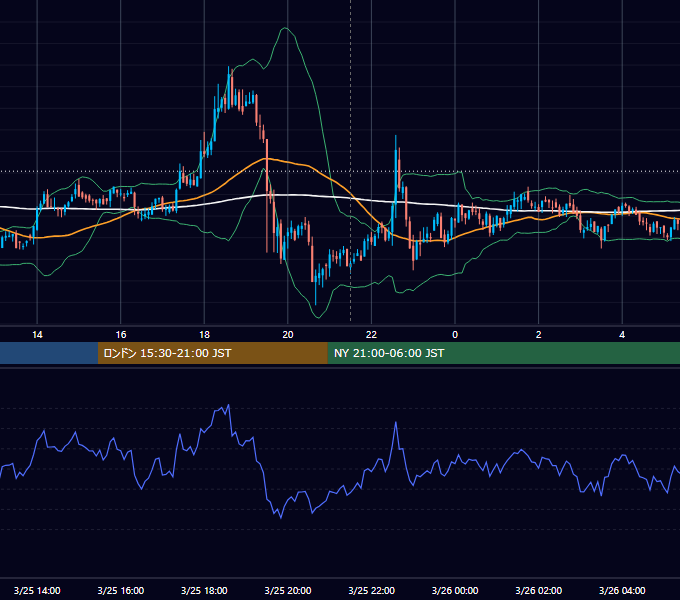Click the 3/25 22:00 date label
This screenshot has height=600, width=680.
(372, 590)
